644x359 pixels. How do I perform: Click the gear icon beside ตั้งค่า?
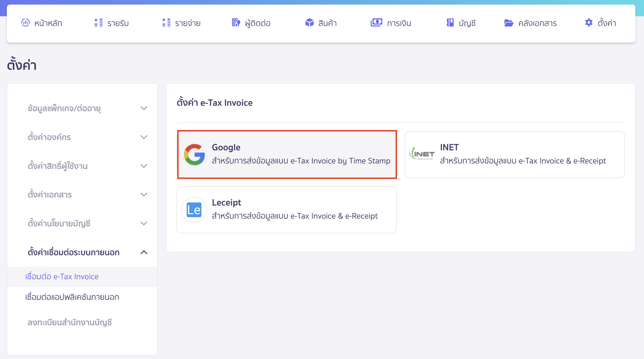click(589, 23)
